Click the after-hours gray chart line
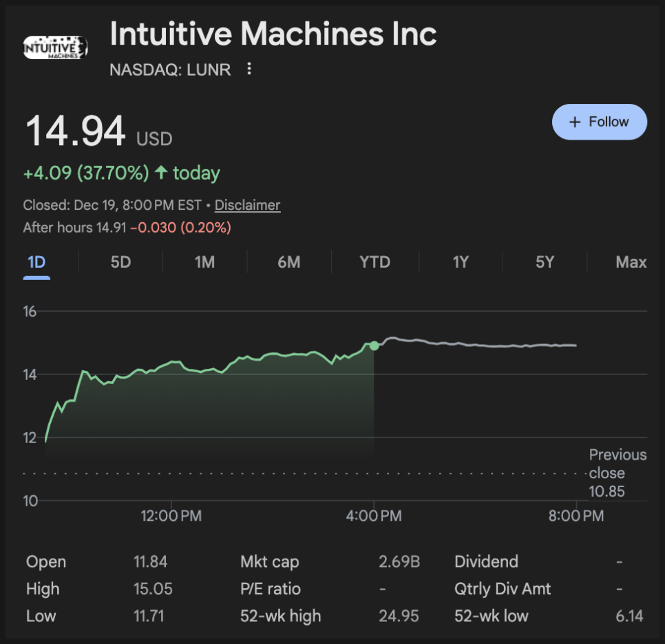The width and height of the screenshot is (665, 644). [482, 344]
